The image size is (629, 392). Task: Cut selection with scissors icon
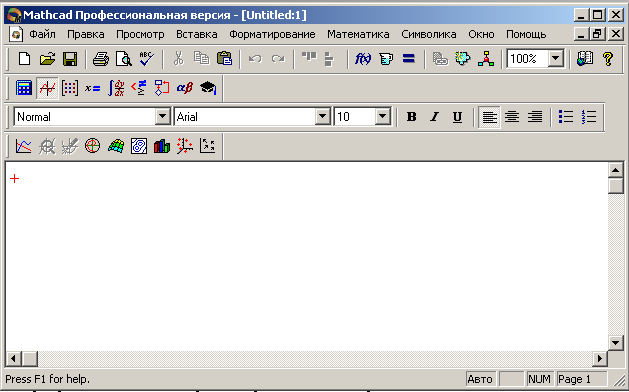pos(178,59)
